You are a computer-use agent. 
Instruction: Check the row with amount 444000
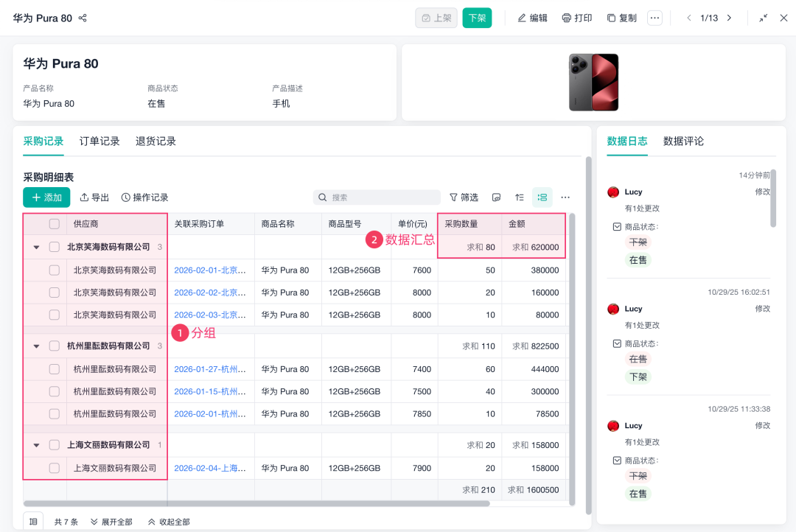(x=55, y=370)
